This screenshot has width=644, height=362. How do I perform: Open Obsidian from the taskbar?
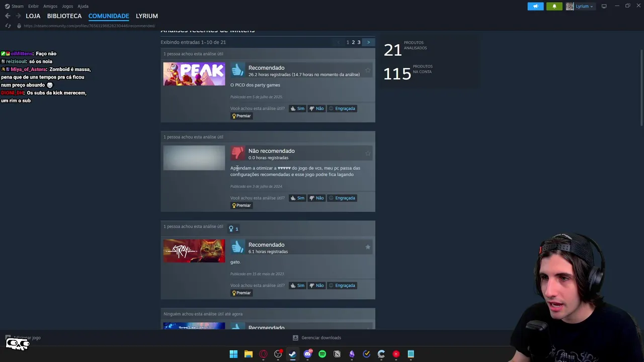352,354
